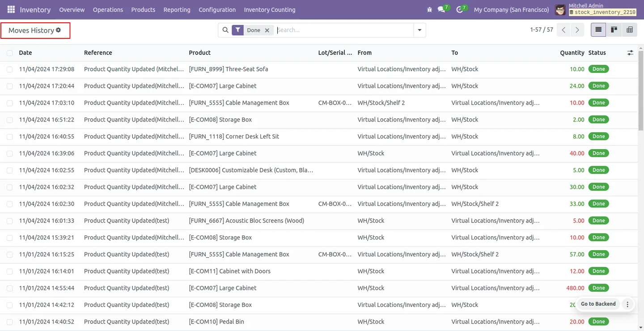Remove the Done filter facet
644x331 pixels.
click(267, 30)
